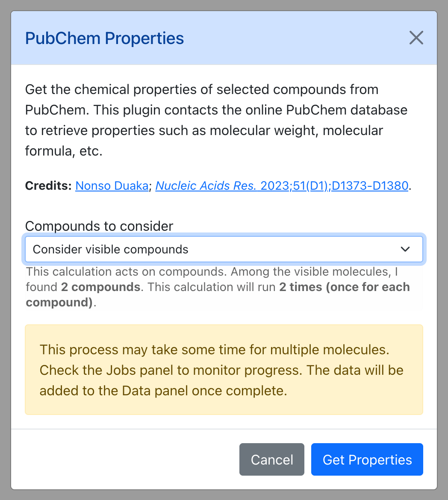Click the Compounds to consider label
This screenshot has width=448, height=500.
99,226
